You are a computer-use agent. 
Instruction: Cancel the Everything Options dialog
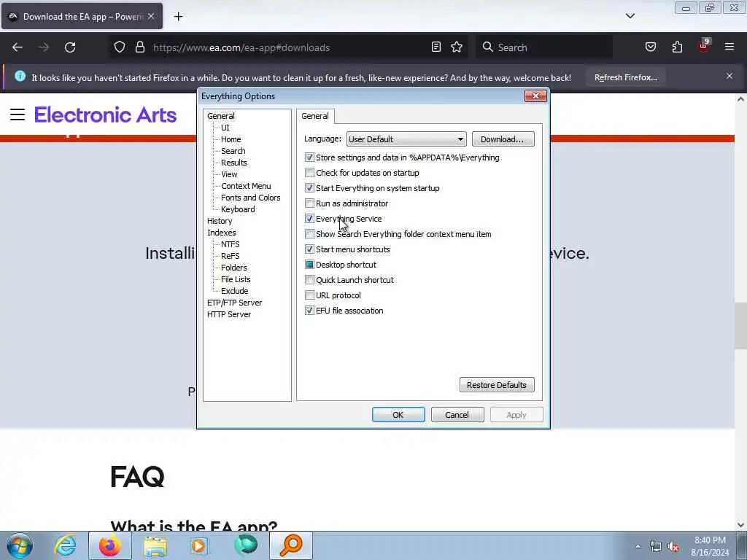click(457, 415)
